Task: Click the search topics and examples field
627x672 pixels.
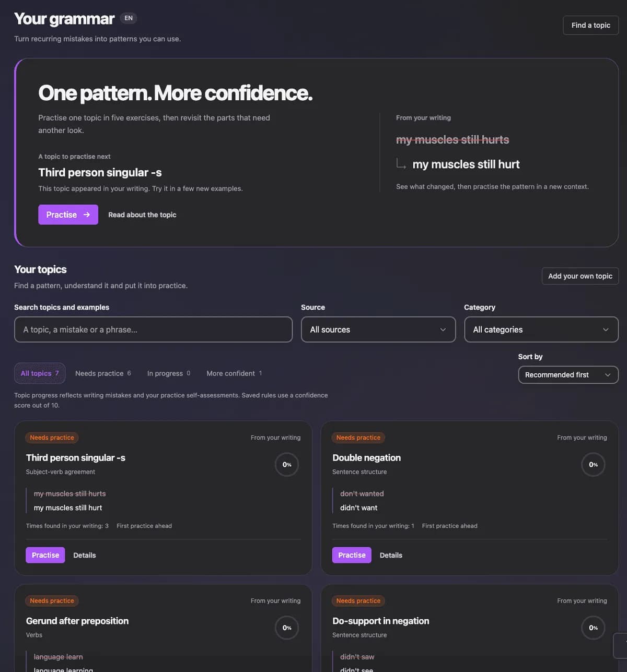Action: pyautogui.click(x=153, y=329)
